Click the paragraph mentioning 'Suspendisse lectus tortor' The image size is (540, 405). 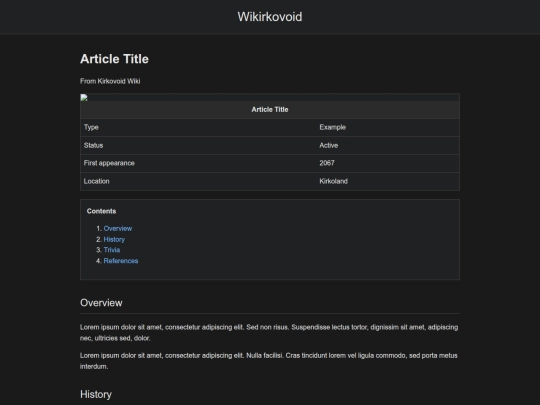tap(269, 333)
